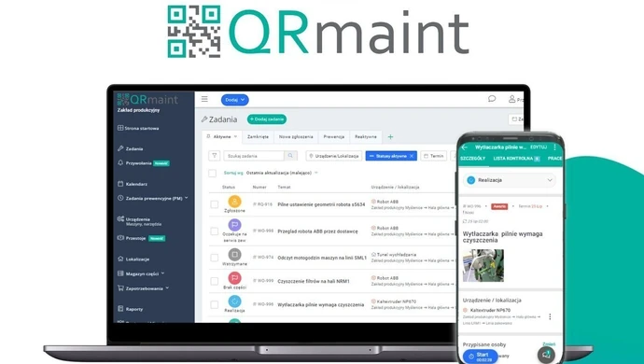
Task: Click the Oczekuje na serwis status icon
Action: pyautogui.click(x=234, y=225)
